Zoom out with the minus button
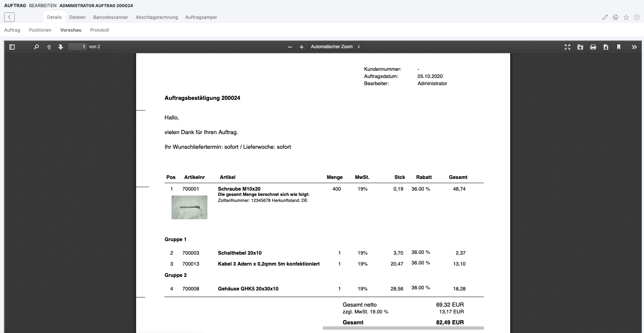This screenshot has width=644, height=333. pos(290,47)
